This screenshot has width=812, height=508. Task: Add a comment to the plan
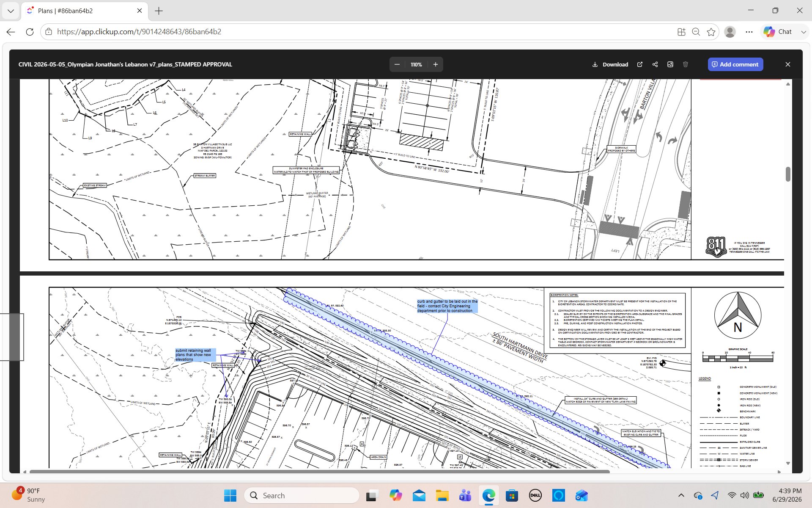pos(735,64)
